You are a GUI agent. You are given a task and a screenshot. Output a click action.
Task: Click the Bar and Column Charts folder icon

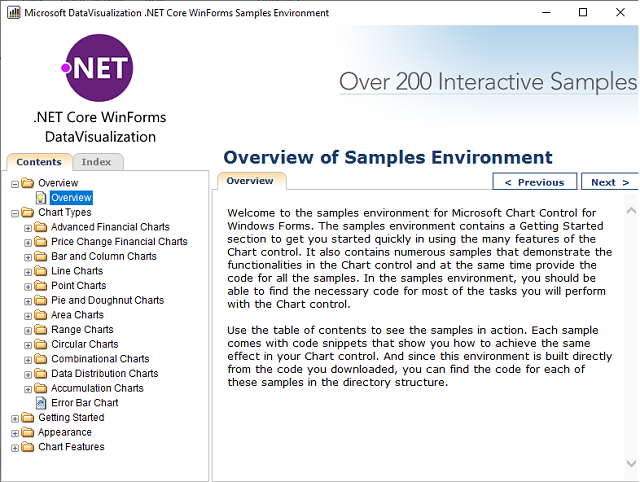[x=40, y=256]
